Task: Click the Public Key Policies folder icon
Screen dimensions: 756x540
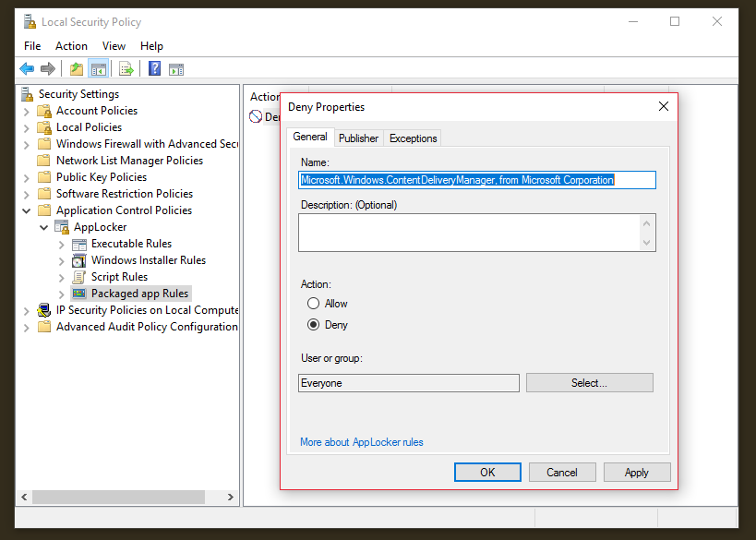Action: tap(44, 177)
